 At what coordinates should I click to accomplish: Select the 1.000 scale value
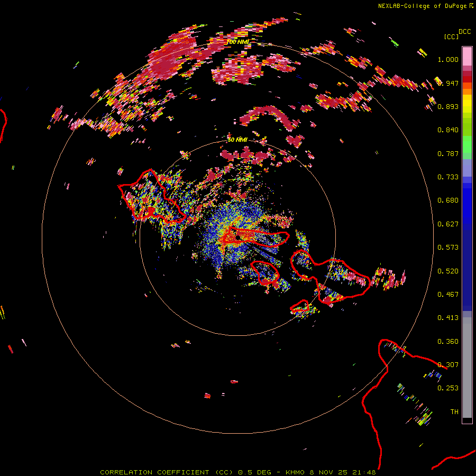click(448, 59)
